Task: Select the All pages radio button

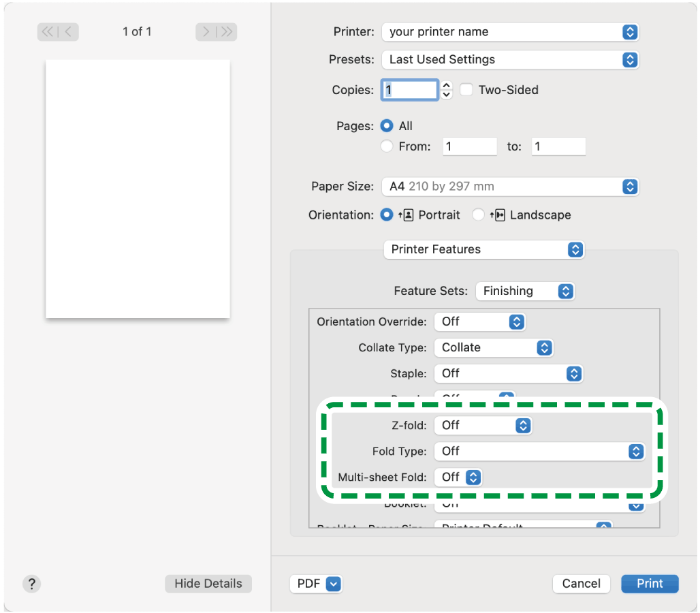Action: coord(387,126)
